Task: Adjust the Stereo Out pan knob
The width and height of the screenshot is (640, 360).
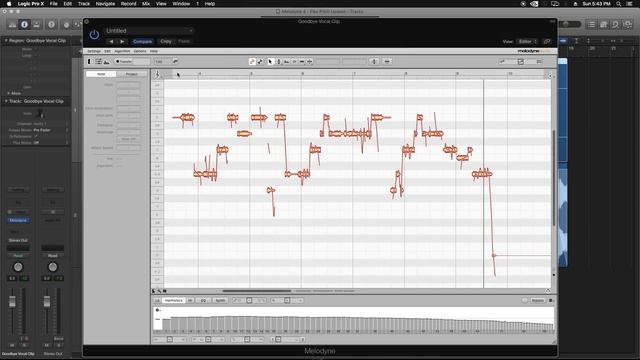Action: [53, 267]
